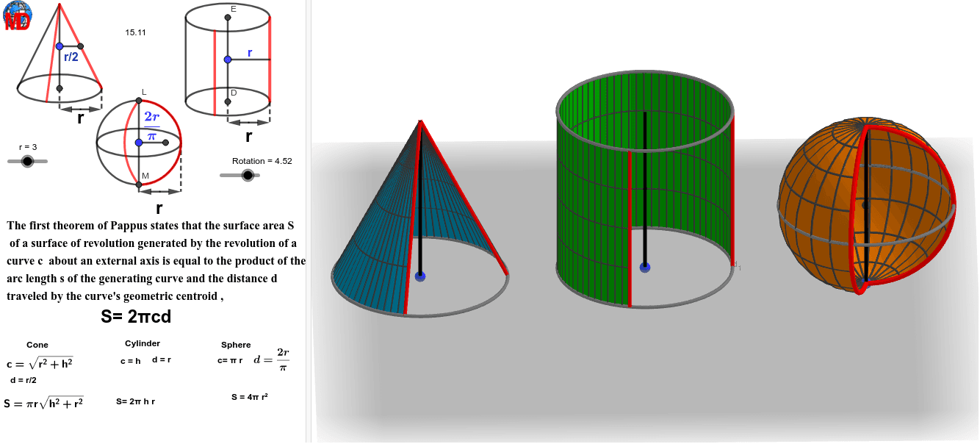
Task: Click the Sphere formula heading
Action: tap(236, 345)
